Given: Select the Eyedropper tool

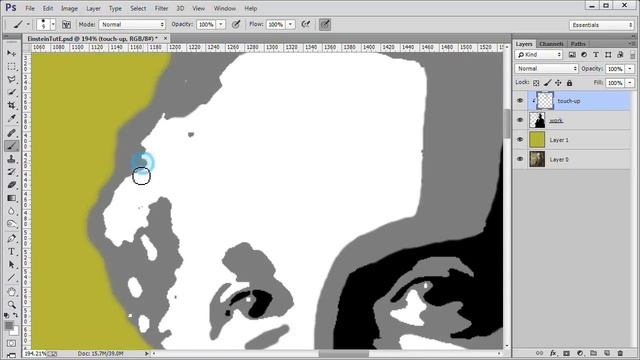Looking at the screenshot, I should point(11,119).
